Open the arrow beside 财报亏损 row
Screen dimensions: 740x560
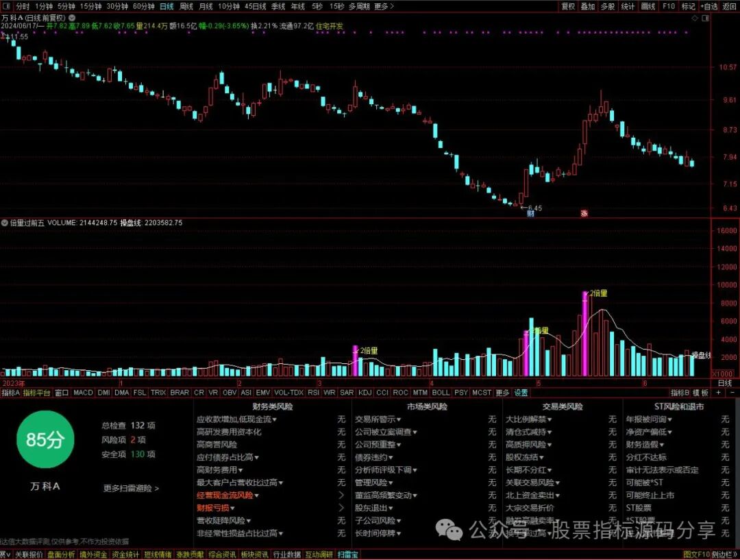(341, 508)
